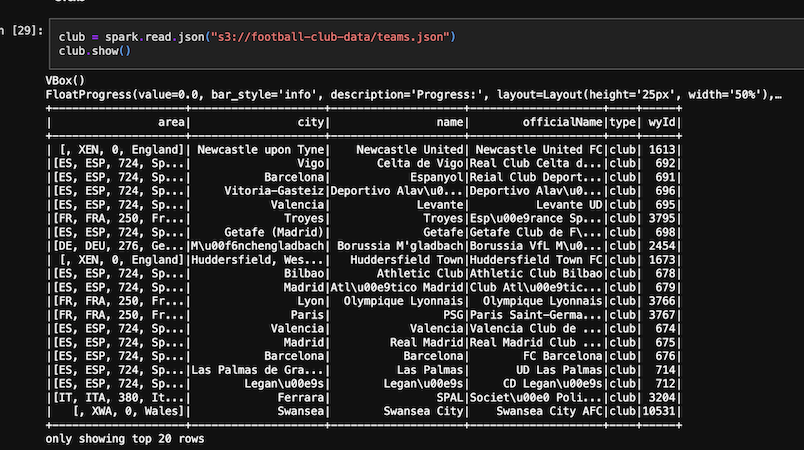Click the wyId value 2454

pos(662,246)
